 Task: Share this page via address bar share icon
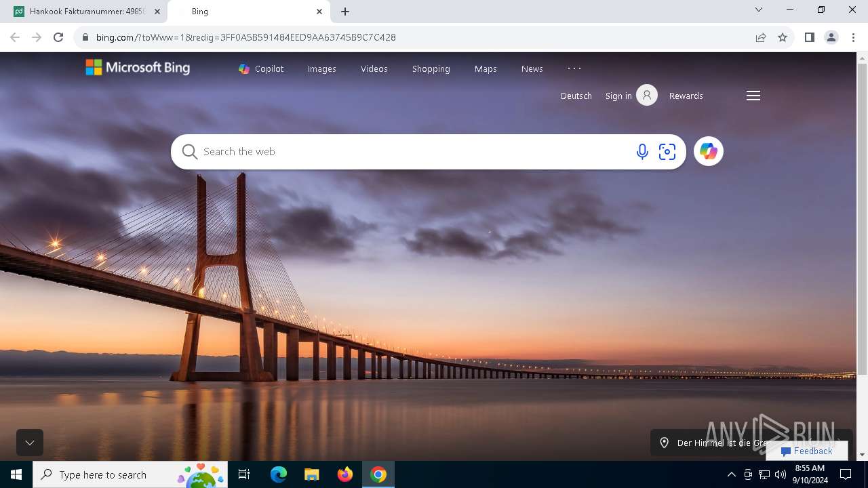click(x=761, y=37)
